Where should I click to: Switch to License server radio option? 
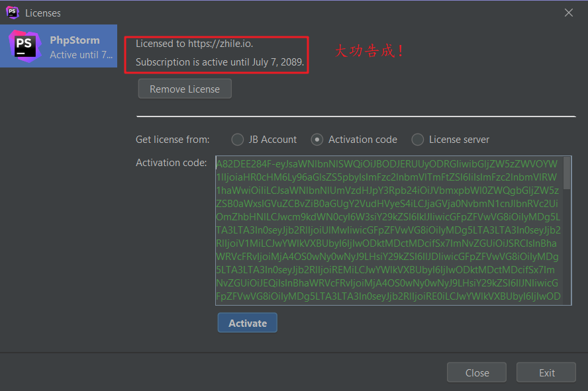[x=418, y=140]
